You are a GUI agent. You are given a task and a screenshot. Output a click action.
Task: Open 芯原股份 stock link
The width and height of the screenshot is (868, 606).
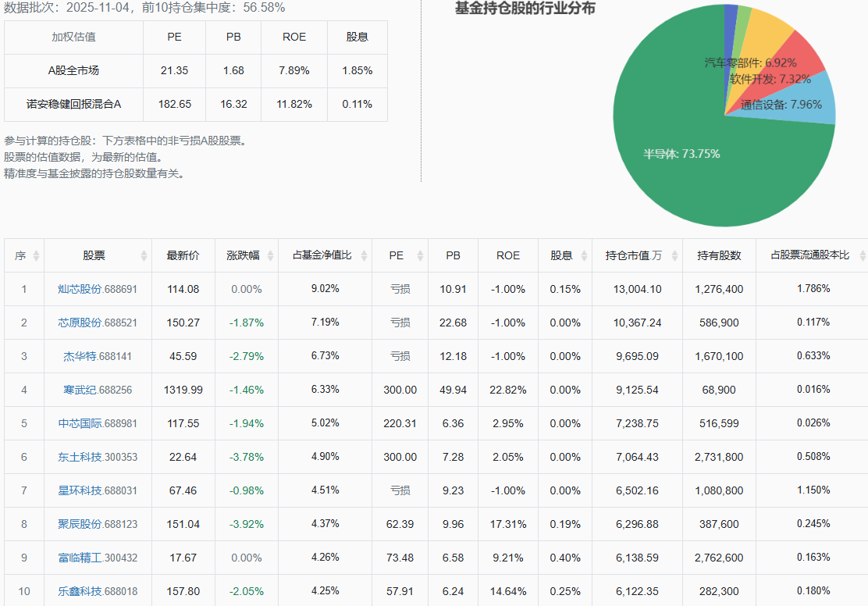point(80,323)
